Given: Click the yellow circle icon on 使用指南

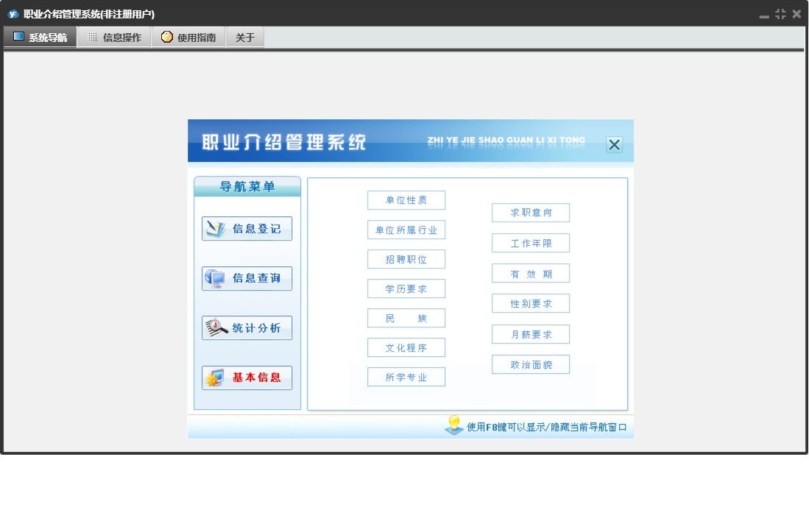Looking at the screenshot, I should pos(166,37).
